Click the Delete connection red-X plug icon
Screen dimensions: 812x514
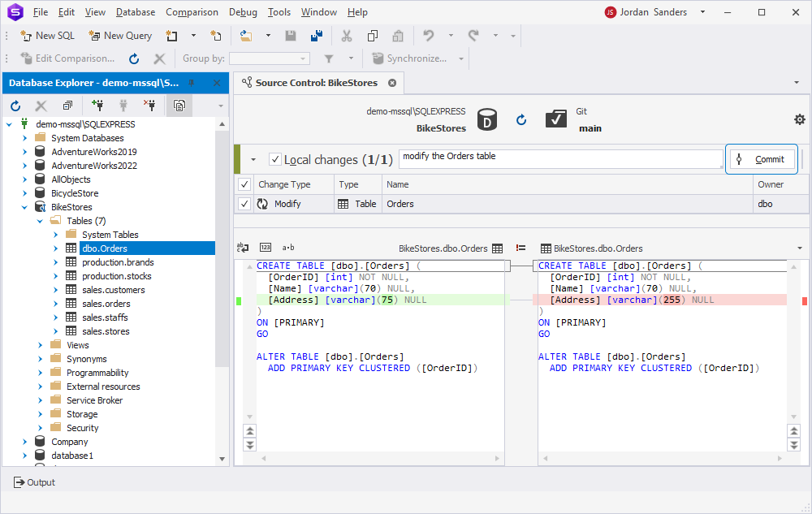pos(149,106)
